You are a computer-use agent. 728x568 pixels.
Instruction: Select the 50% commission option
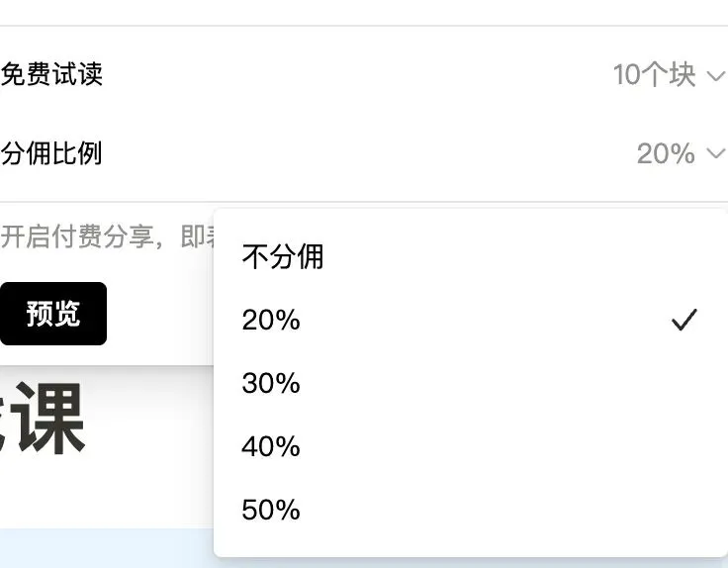pyautogui.click(x=271, y=511)
